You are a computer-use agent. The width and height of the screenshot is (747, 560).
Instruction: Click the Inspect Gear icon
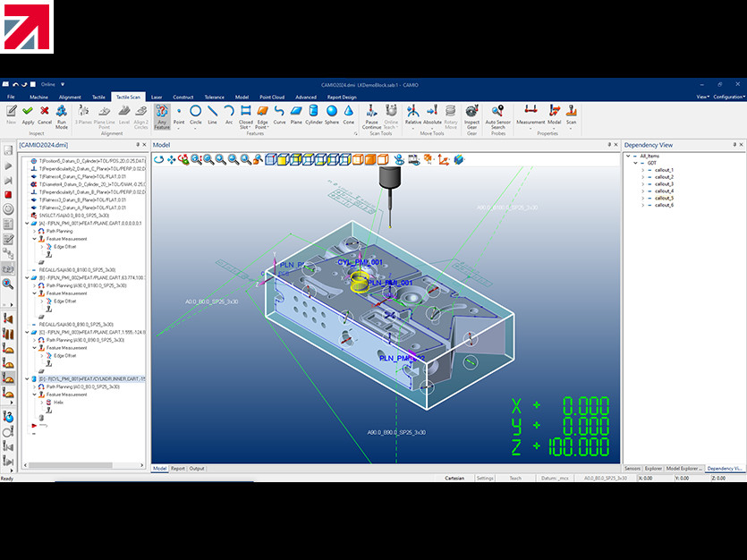click(x=471, y=116)
